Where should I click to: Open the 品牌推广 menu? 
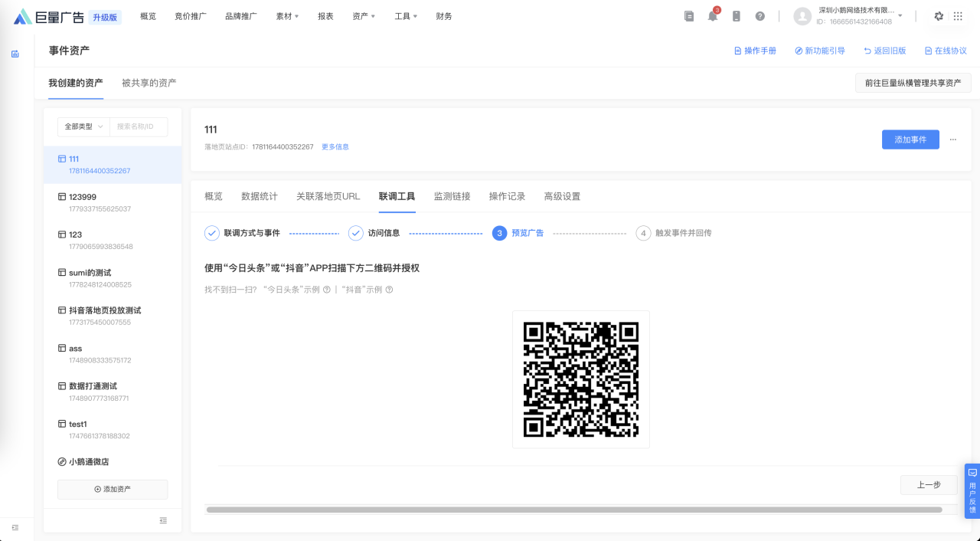point(241,16)
